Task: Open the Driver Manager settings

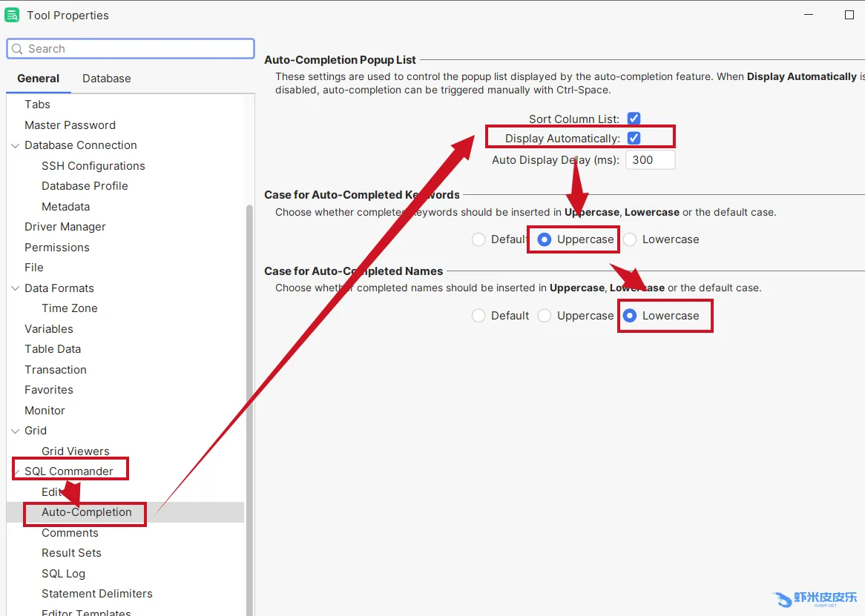Action: 65,227
